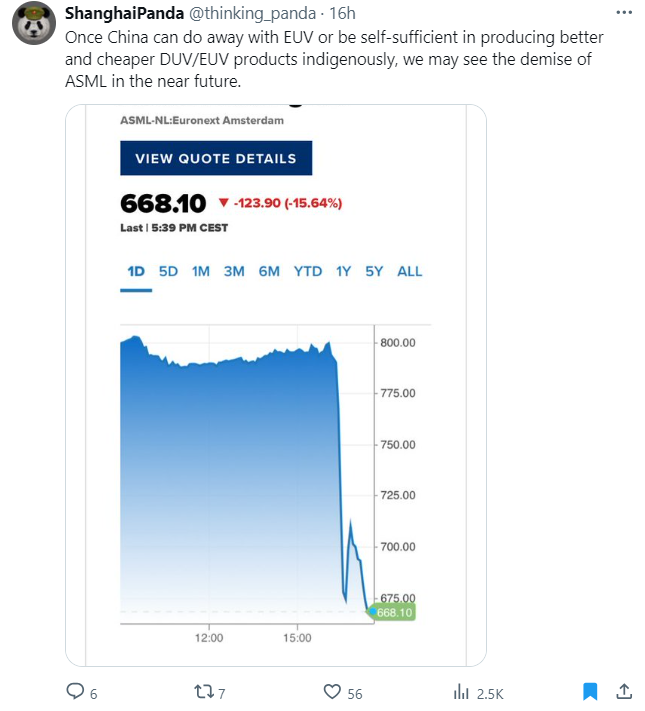The image size is (645, 711).
Task: Open view analytics bar-chart icon
Action: pyautogui.click(x=461, y=692)
